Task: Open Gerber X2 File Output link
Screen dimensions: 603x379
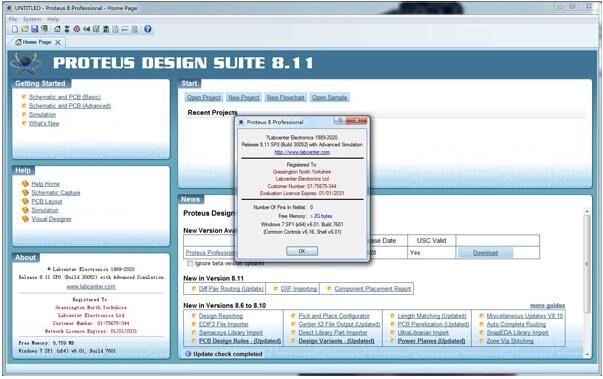Action: click(x=339, y=324)
